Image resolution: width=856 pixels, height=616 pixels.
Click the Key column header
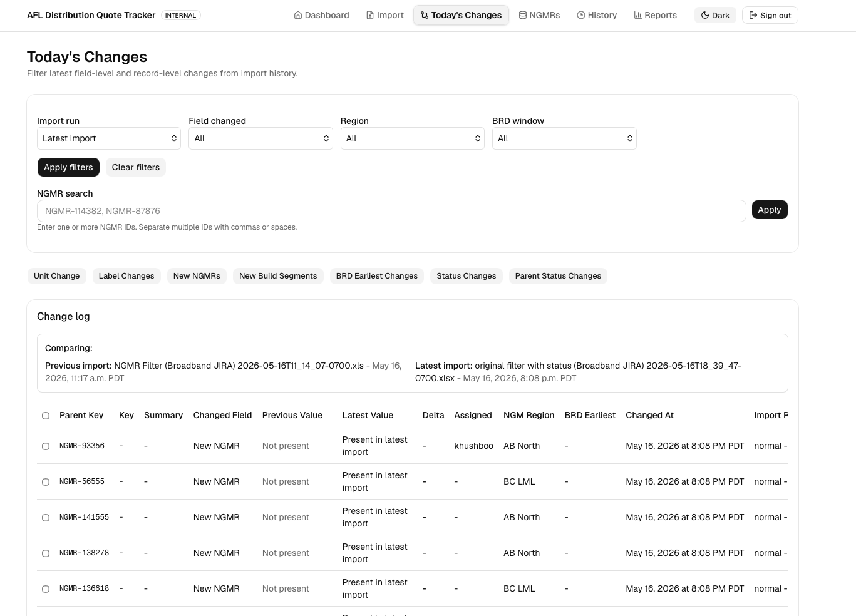click(x=126, y=415)
